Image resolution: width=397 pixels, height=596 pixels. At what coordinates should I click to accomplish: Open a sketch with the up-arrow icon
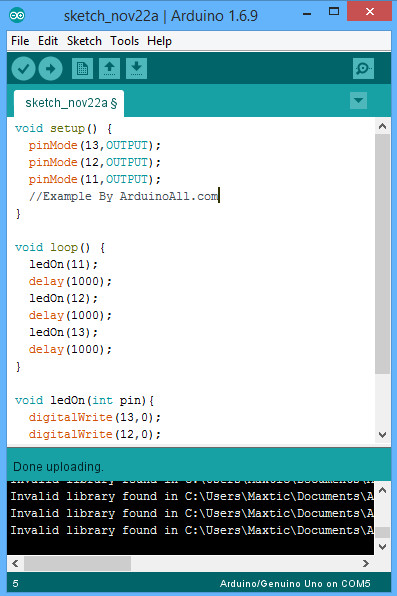110,69
